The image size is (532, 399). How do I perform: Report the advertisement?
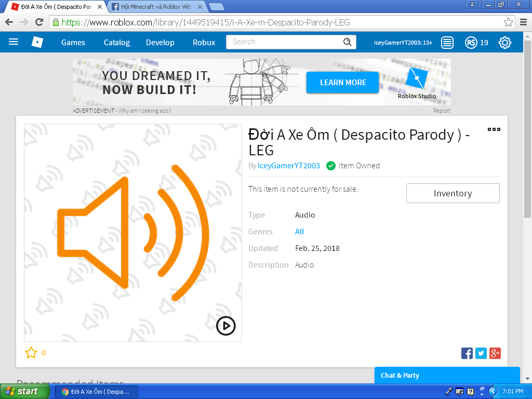442,111
